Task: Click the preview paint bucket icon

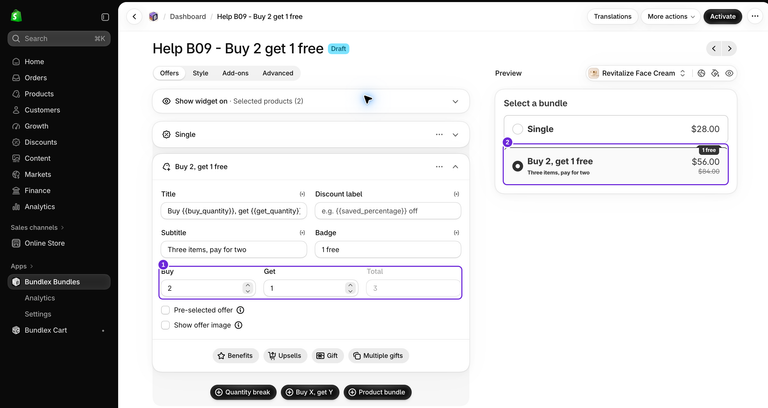Action: coord(715,73)
